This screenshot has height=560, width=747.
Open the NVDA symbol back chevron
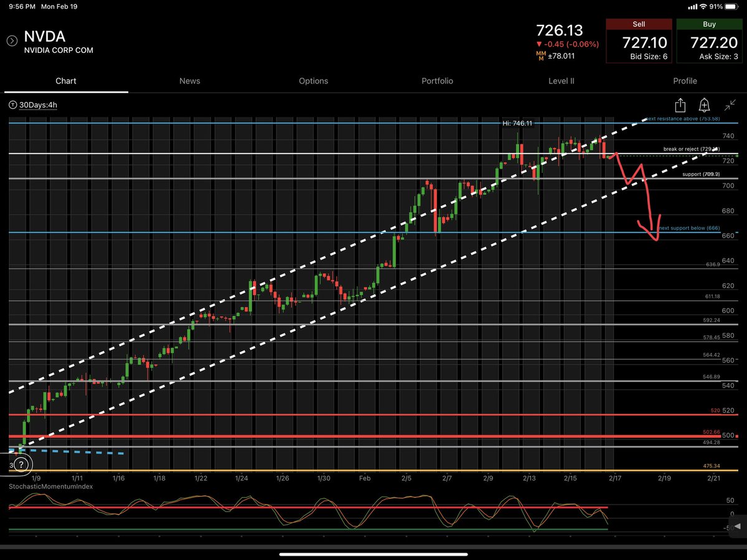tap(12, 41)
